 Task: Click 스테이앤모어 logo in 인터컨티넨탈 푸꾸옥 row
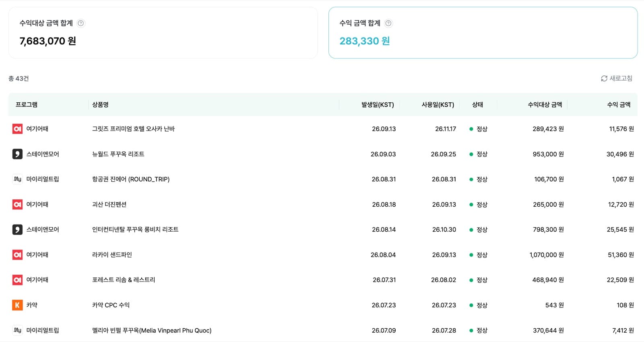17,230
